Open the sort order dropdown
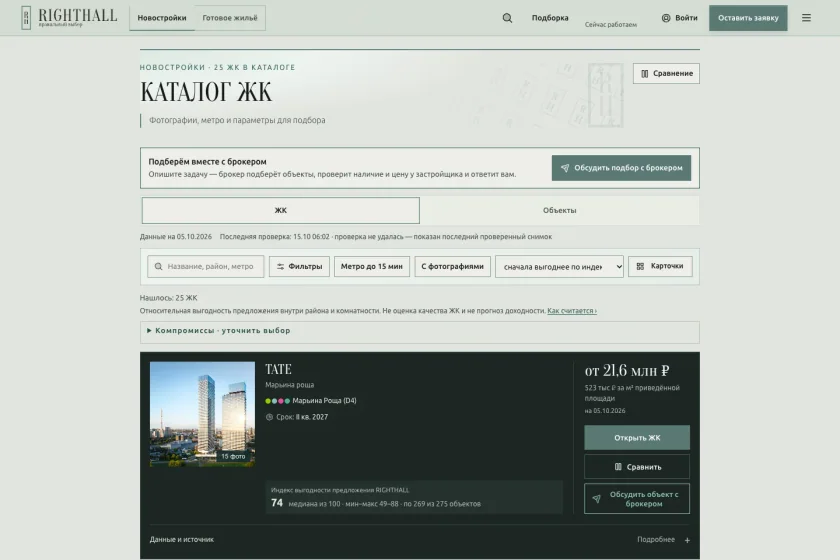This screenshot has height=560, width=840. tap(559, 266)
